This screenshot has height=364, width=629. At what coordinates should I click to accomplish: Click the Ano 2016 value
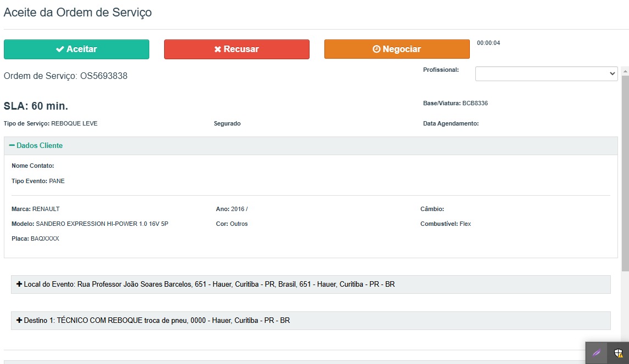[x=239, y=209]
